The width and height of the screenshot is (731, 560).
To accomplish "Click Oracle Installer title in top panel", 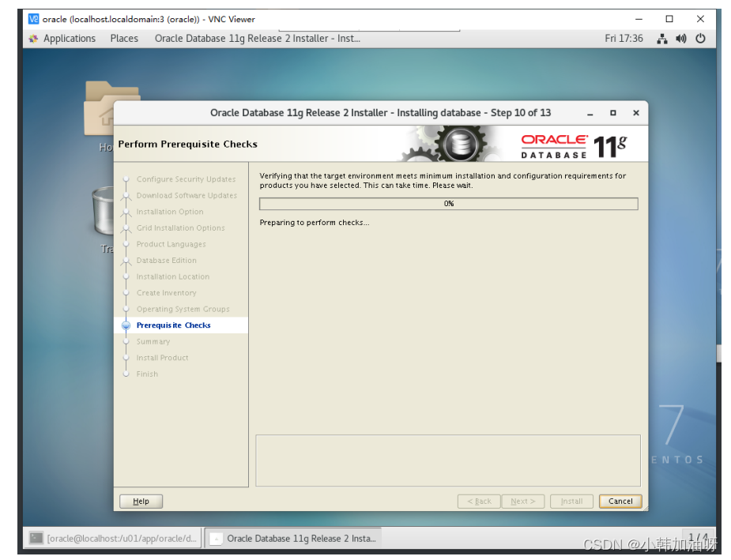I will (258, 39).
